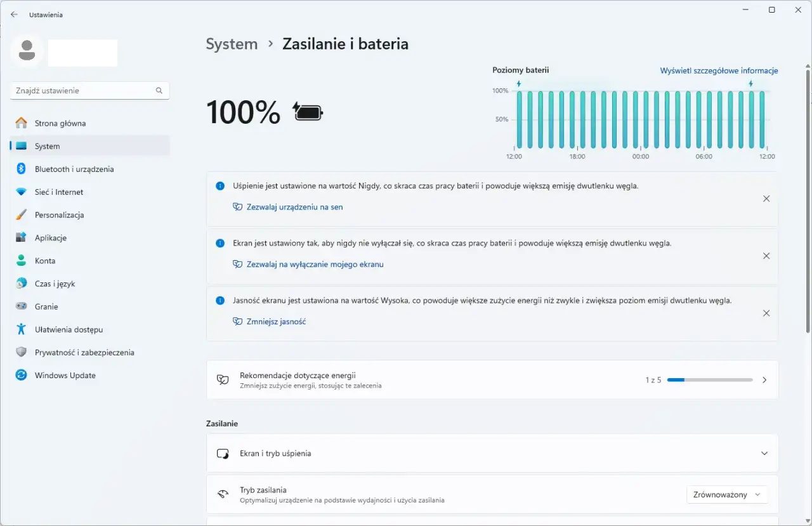This screenshot has width=812, height=526.
Task: Click the Ułatwienia dostępu accessibility icon
Action: tap(21, 329)
